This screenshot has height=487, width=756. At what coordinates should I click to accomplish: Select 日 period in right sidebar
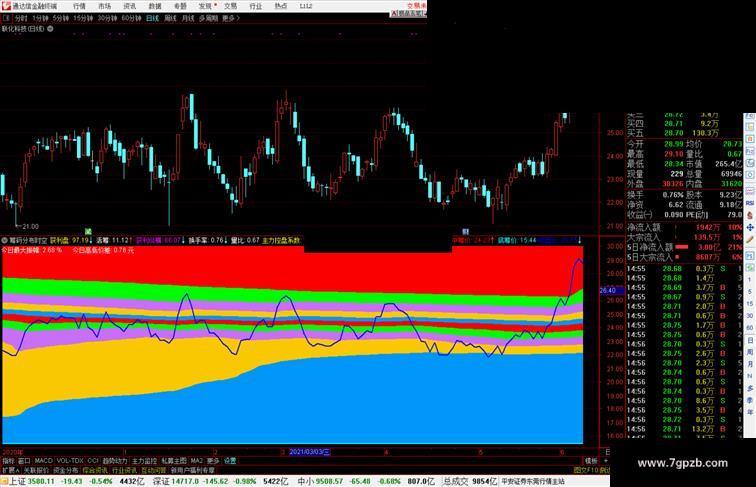coord(750,340)
